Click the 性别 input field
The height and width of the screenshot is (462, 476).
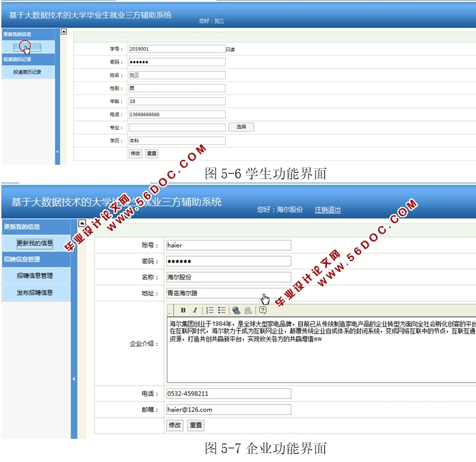pyautogui.click(x=177, y=88)
